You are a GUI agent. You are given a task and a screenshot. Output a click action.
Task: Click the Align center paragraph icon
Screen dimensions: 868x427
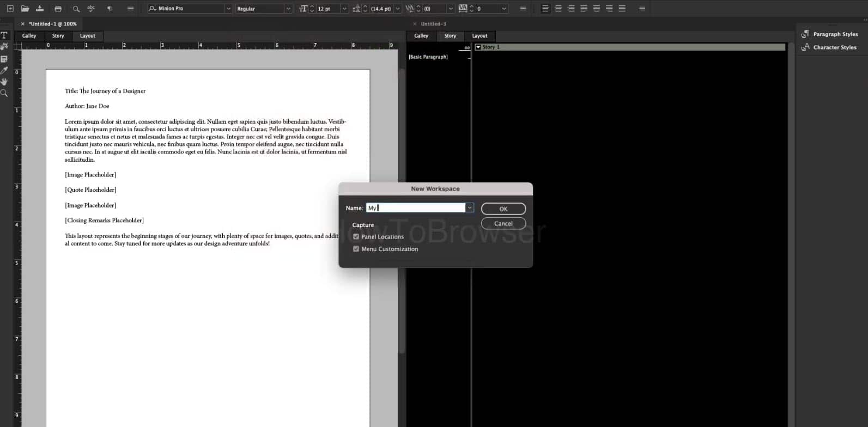558,9
